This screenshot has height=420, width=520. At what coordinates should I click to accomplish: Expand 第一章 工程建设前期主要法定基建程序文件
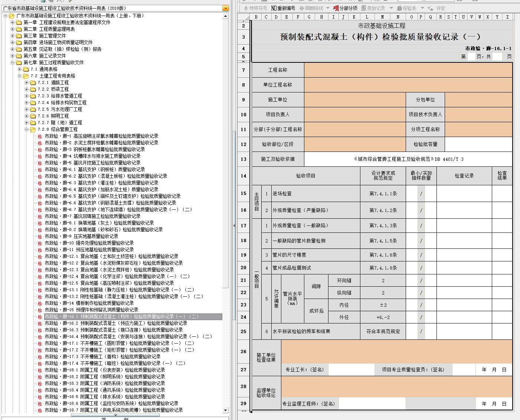click(x=12, y=23)
